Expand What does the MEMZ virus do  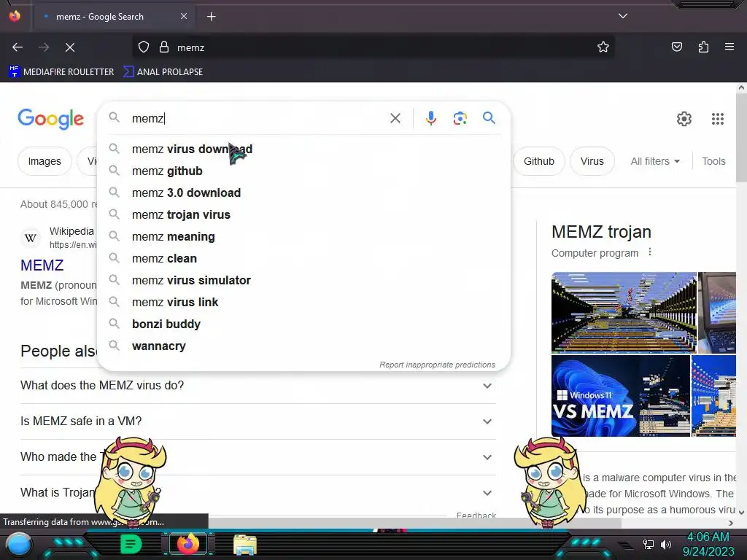(258, 386)
